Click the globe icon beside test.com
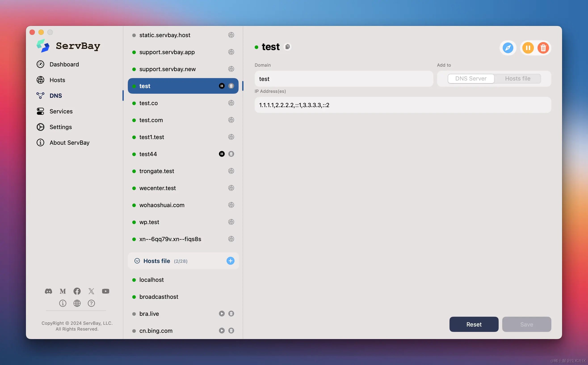 tap(231, 120)
